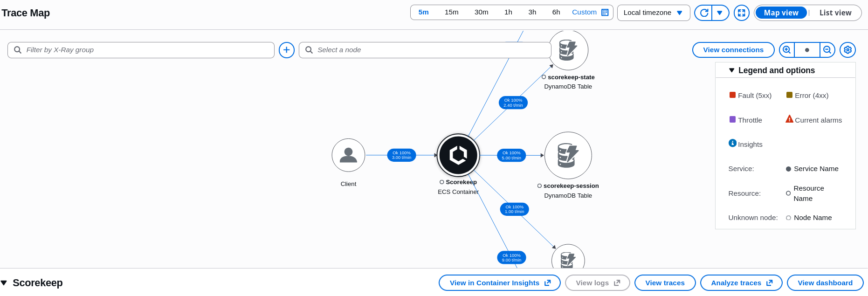Open refresh interval dropdown arrow
The width and height of the screenshot is (868, 296).
720,13
